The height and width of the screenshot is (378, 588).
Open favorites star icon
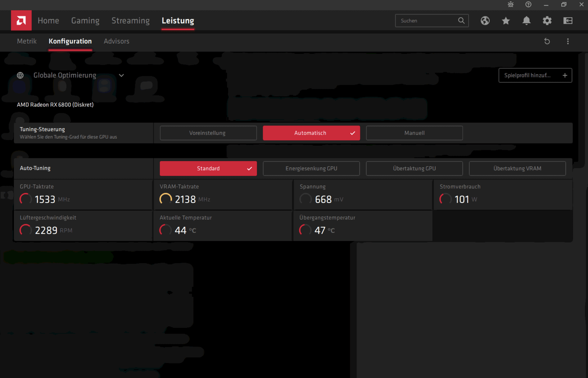pos(506,21)
